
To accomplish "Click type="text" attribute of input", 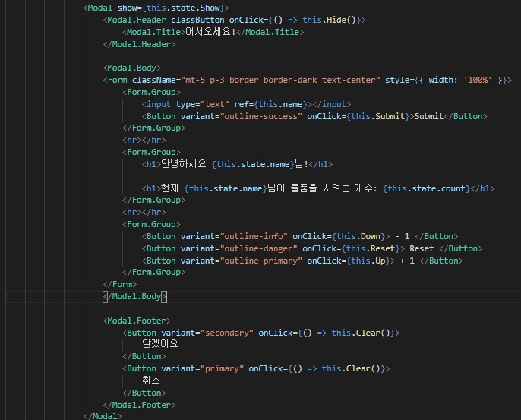I will coord(202,104).
